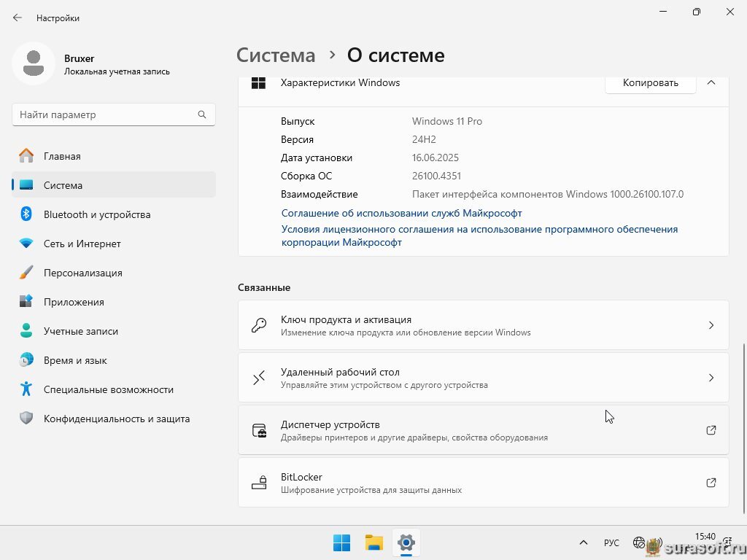The width and height of the screenshot is (747, 560).
Task: Click the Пакет интерфейса компонентов Windows value
Action: (x=547, y=194)
